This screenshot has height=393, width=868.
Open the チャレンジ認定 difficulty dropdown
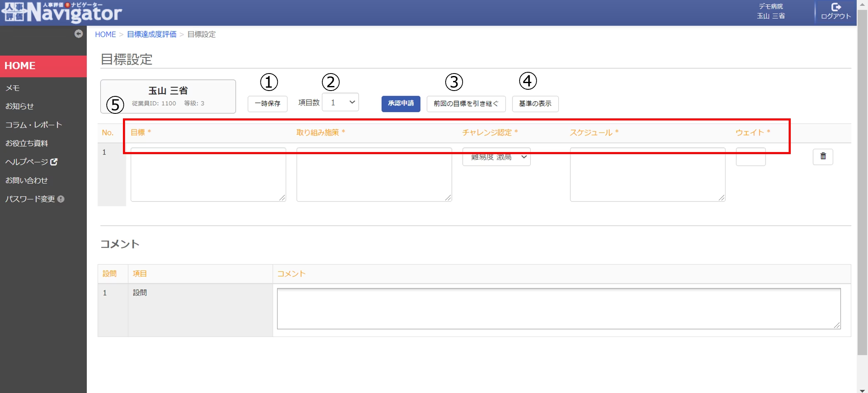(496, 157)
